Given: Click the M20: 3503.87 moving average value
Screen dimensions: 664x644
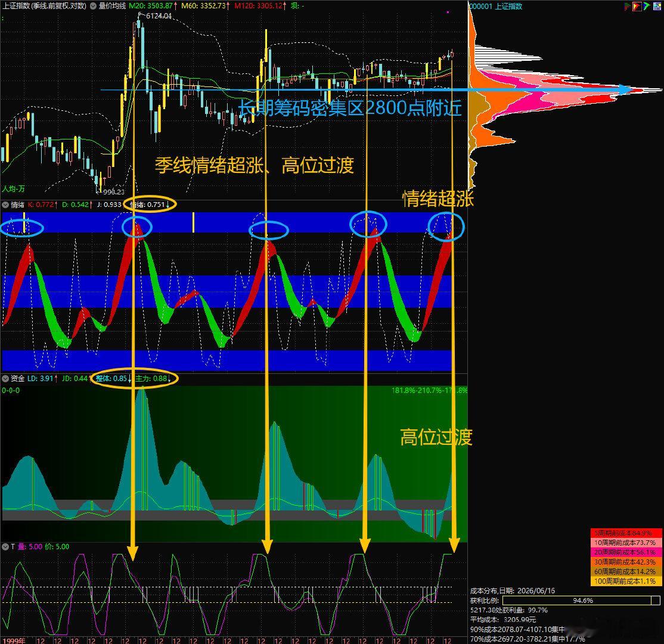Looking at the screenshot, I should (152, 6).
